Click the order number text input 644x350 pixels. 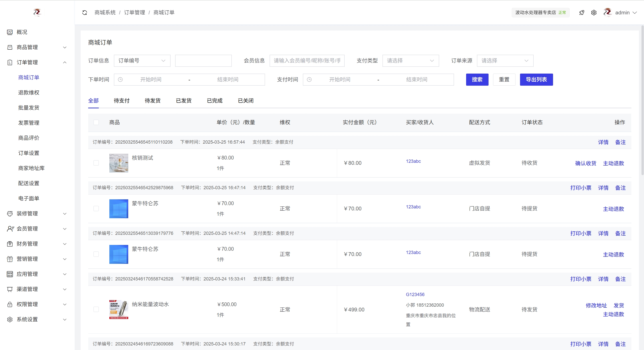point(203,61)
